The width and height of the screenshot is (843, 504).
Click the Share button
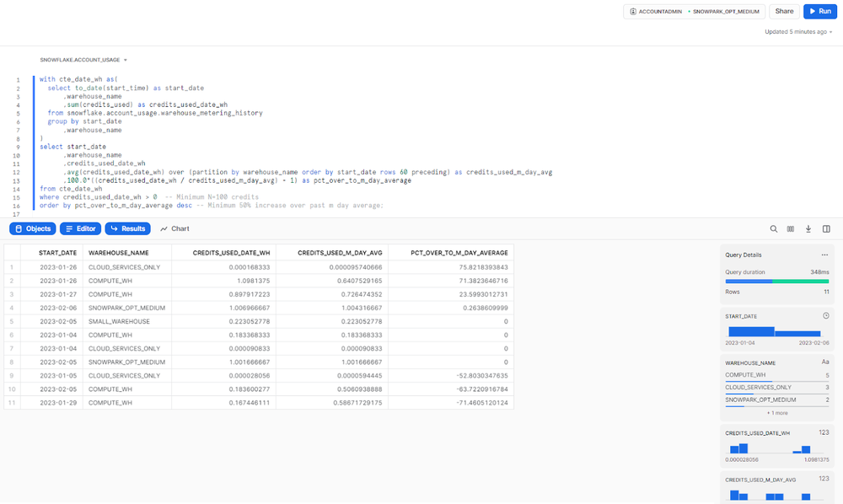click(784, 12)
